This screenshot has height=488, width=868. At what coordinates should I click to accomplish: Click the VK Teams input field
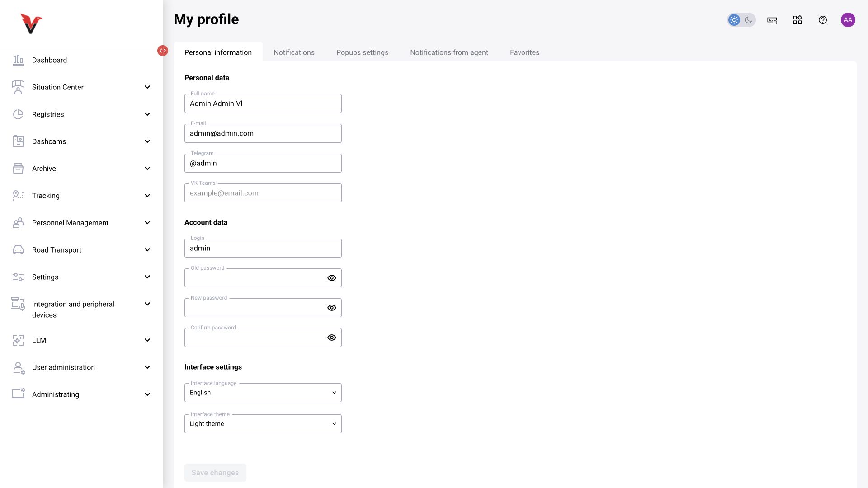point(263,193)
